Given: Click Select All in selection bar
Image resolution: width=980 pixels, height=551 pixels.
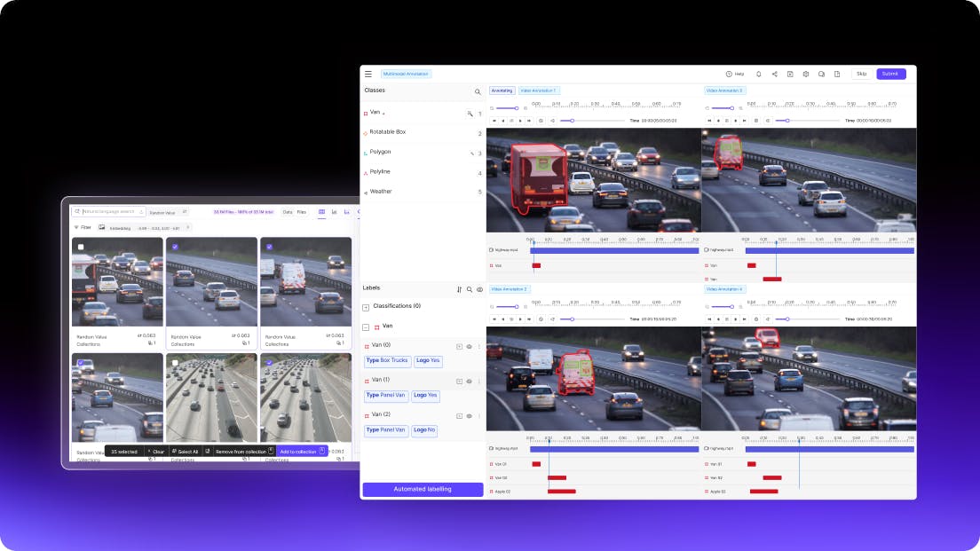Looking at the screenshot, I should click(x=185, y=451).
